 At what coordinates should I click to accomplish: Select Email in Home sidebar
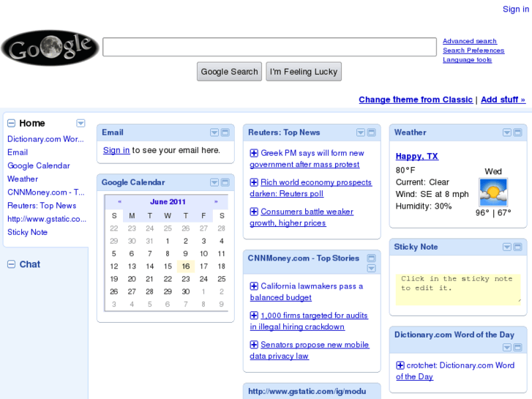(18, 152)
